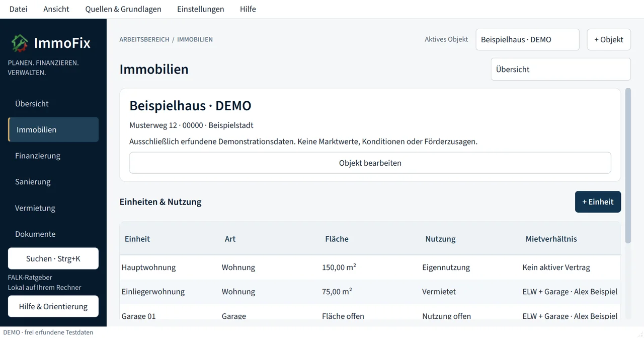Switch to the Finanzierung section
Screen dimensions: 644x338
(x=53, y=156)
